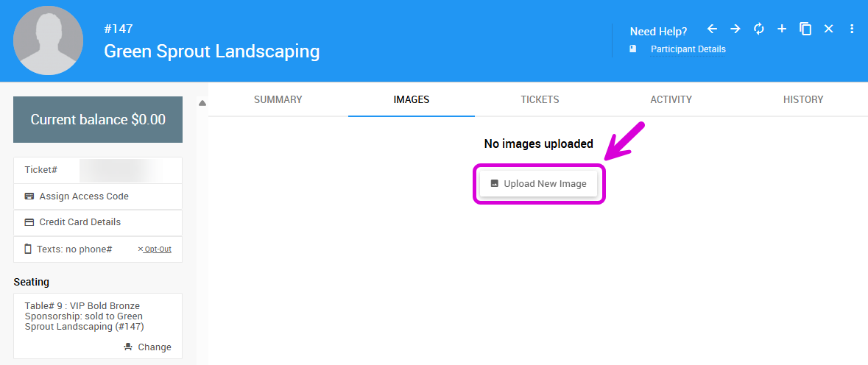Click Assign Access Code
The image size is (868, 365).
[x=83, y=196]
